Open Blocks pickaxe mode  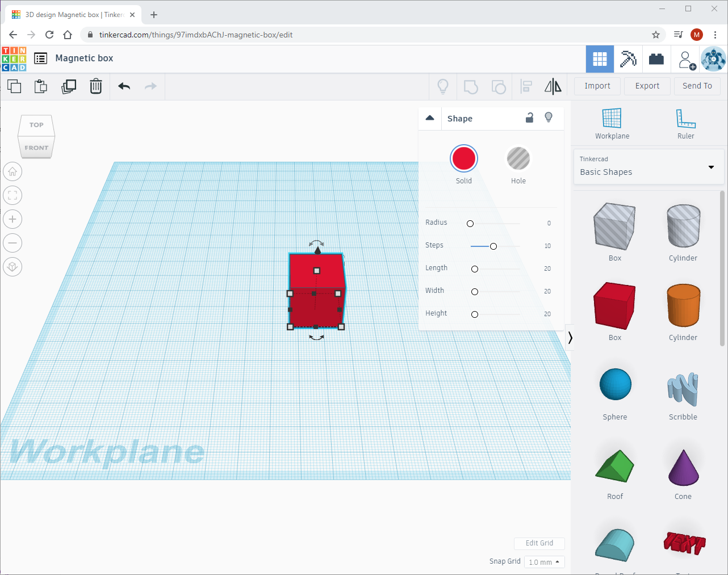[x=628, y=59]
